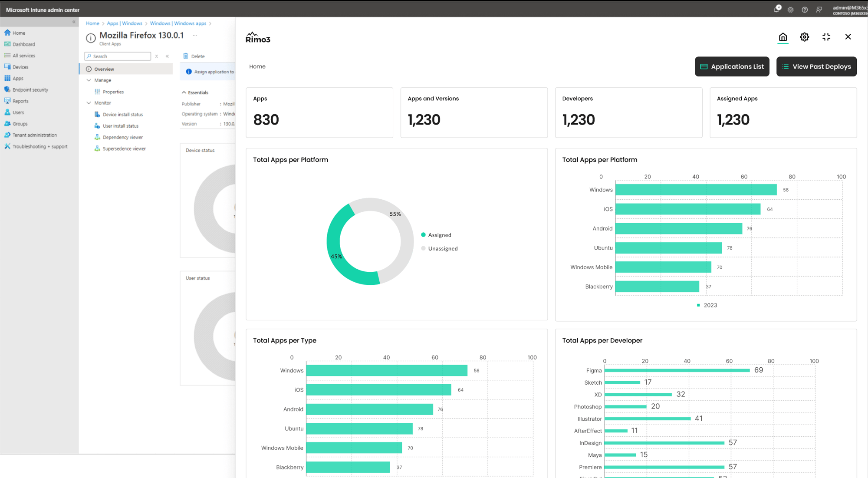Open the admin account menu
Screen dimensions: 868x478
(850, 10)
